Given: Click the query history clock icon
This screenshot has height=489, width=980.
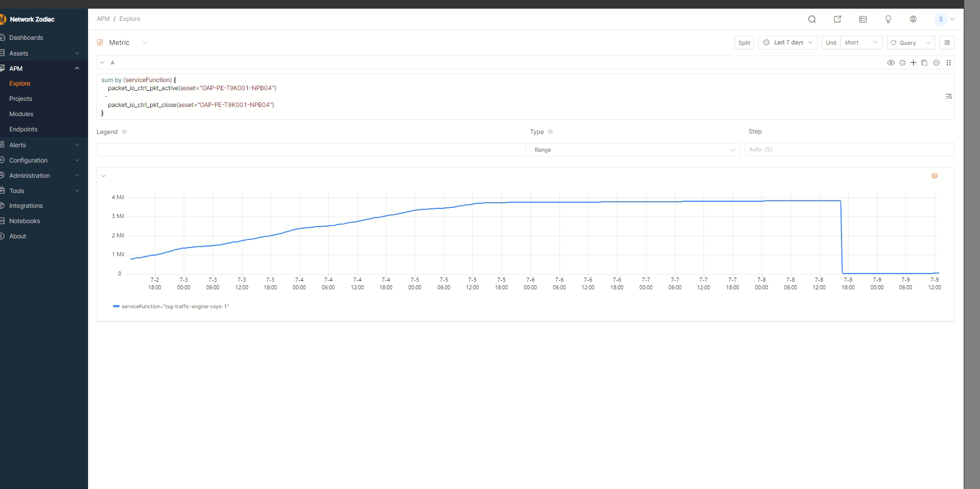Looking at the screenshot, I should [x=903, y=63].
